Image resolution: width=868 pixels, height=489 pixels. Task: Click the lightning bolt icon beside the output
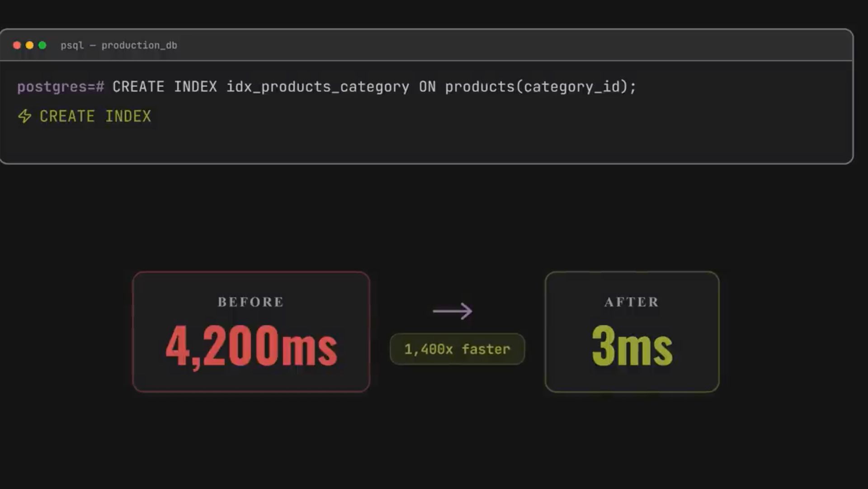click(24, 116)
